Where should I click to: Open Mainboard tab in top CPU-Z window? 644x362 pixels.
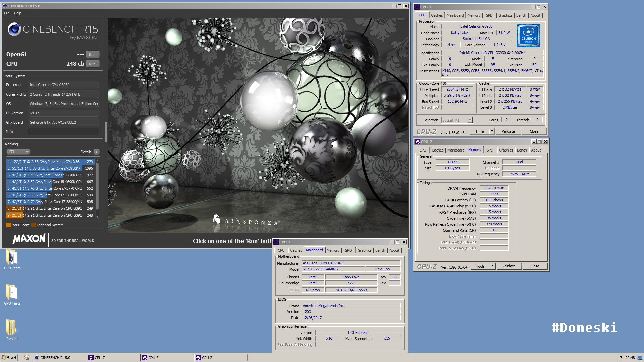click(455, 15)
